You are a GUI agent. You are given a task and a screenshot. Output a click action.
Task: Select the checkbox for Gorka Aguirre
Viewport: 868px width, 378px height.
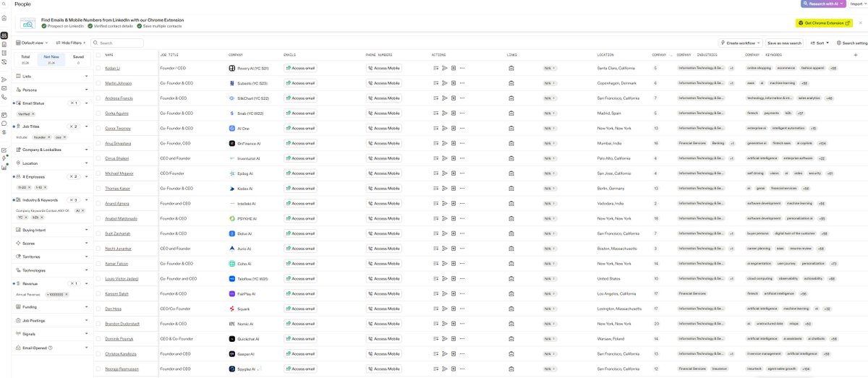coord(98,113)
